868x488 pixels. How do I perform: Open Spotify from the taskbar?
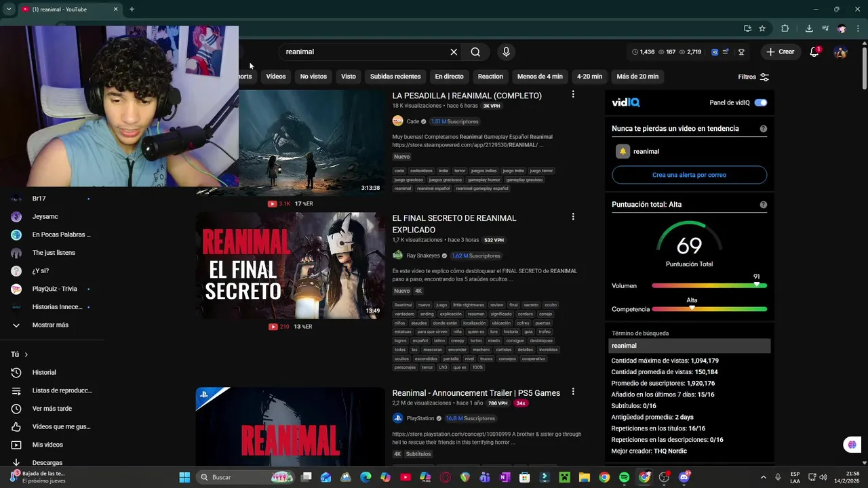624,477
